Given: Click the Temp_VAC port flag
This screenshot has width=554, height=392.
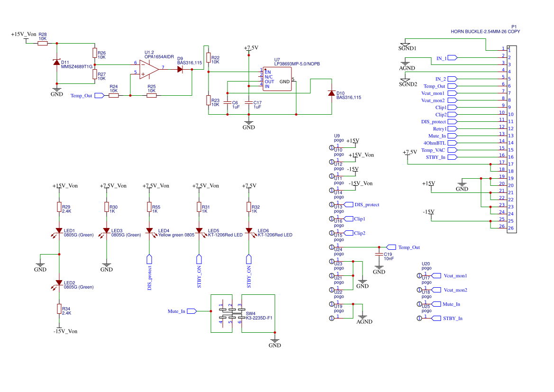Looking at the screenshot, I should coord(453,150).
